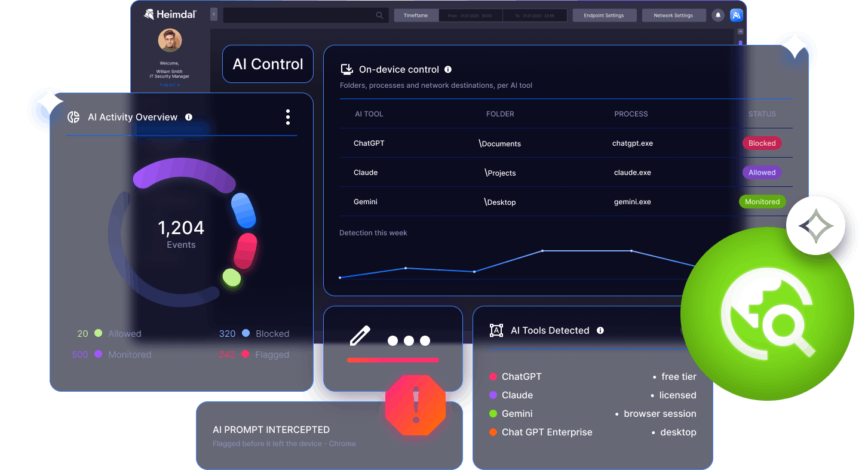This screenshot has height=470, width=868.
Task: Click the \Documents folder cell
Action: pos(500,144)
